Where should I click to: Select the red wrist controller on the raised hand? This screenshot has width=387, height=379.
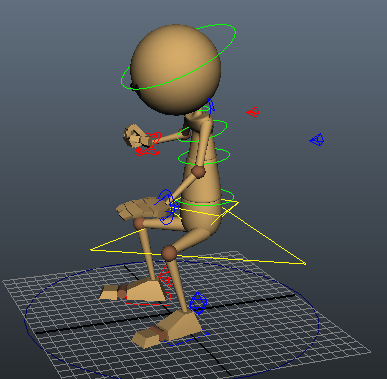[x=149, y=144]
